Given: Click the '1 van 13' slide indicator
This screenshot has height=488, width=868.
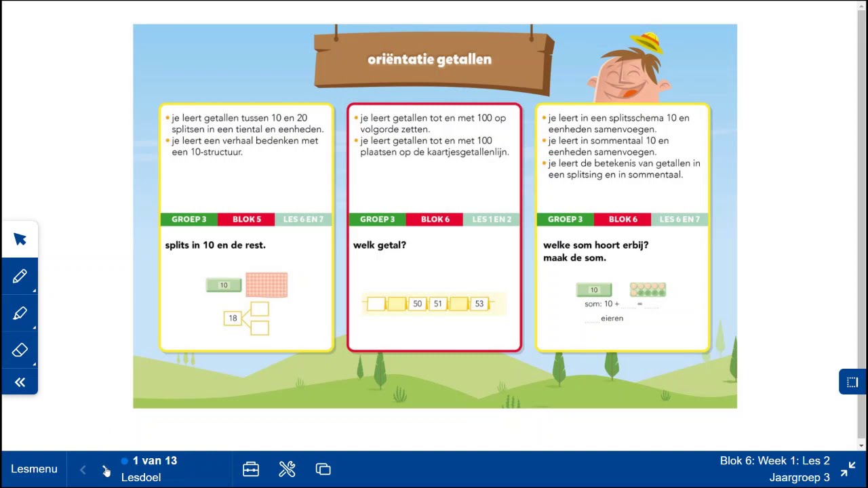Looking at the screenshot, I should coord(155,461).
